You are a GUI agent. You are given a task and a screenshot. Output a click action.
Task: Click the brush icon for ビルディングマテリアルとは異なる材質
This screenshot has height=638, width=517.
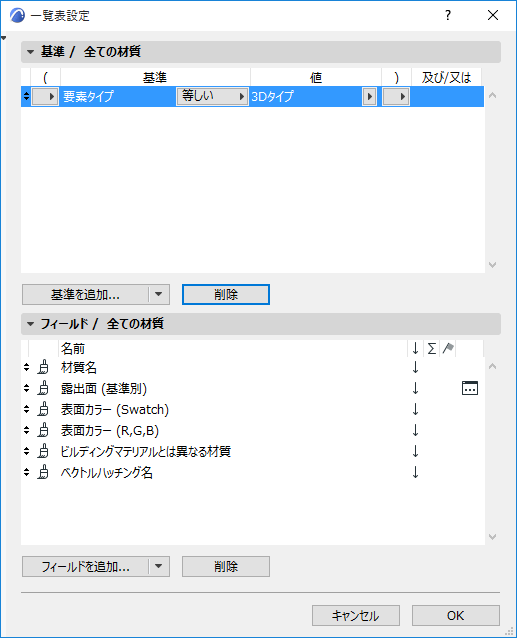pyautogui.click(x=43, y=452)
